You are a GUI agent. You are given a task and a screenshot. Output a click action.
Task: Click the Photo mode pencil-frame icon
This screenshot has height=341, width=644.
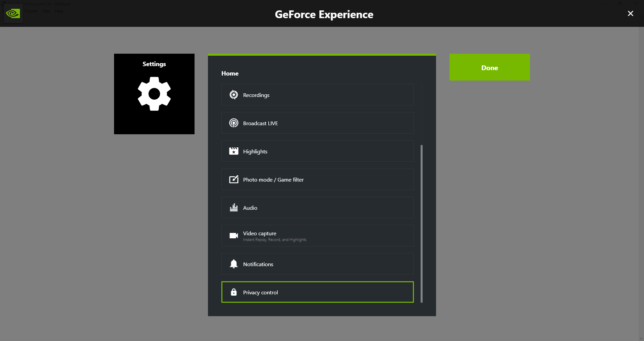[234, 180]
